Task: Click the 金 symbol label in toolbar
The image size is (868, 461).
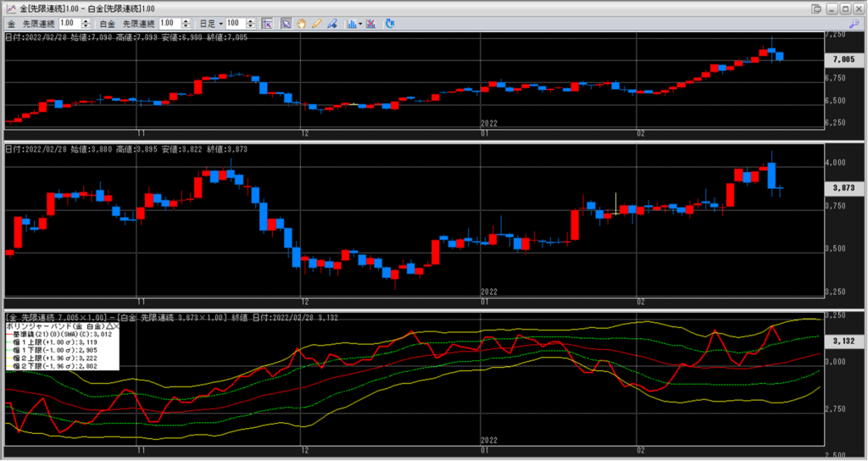Action: click(x=10, y=24)
